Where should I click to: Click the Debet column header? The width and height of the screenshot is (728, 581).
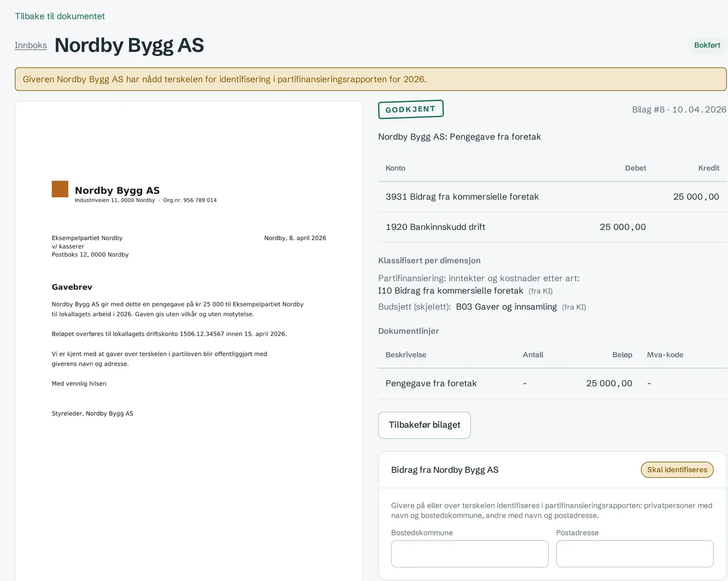tap(635, 168)
